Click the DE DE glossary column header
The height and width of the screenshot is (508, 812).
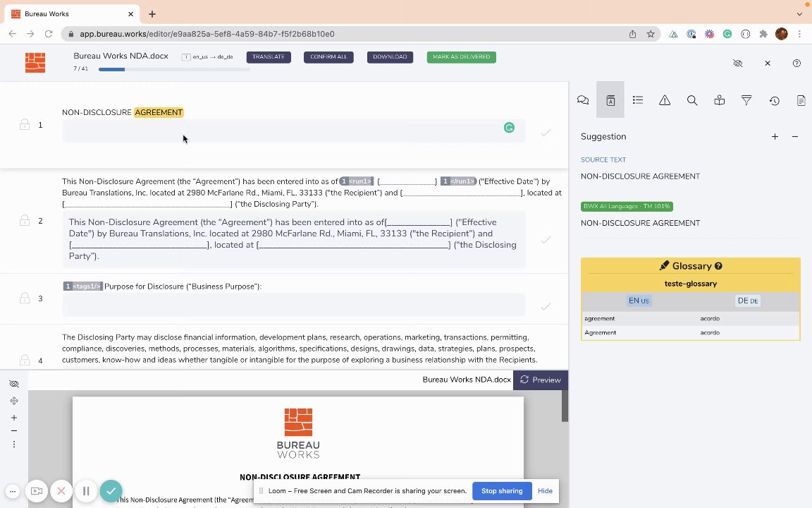point(747,301)
